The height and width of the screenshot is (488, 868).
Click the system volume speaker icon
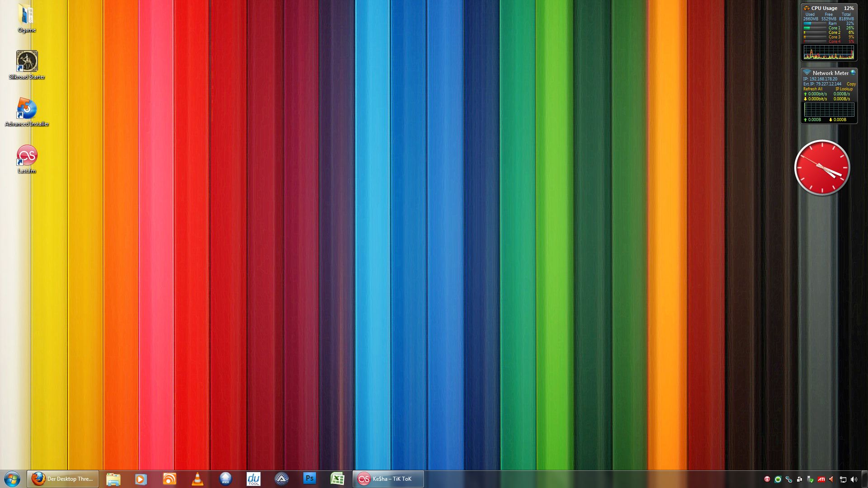pos(854,479)
